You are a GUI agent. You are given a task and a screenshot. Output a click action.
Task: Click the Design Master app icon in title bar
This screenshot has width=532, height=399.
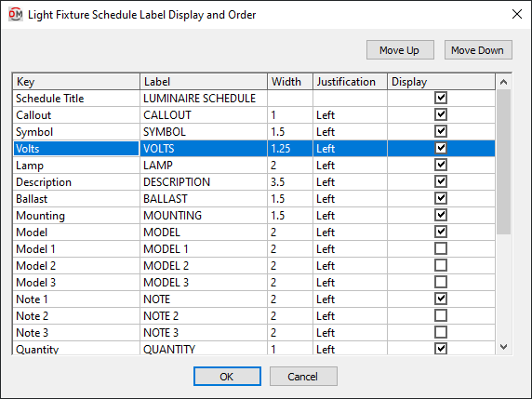(x=15, y=15)
